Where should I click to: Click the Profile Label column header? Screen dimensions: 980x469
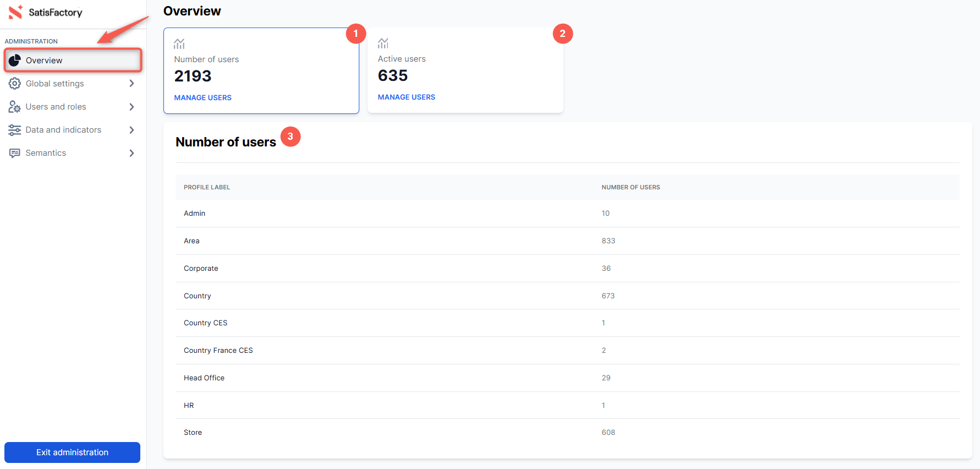point(207,187)
